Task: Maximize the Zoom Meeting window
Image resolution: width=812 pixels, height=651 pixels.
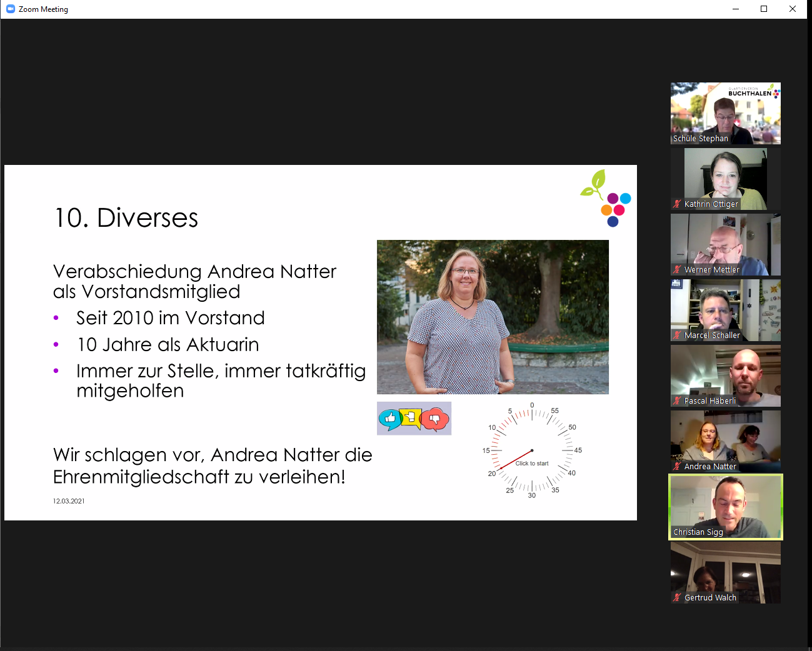Action: [x=764, y=9]
